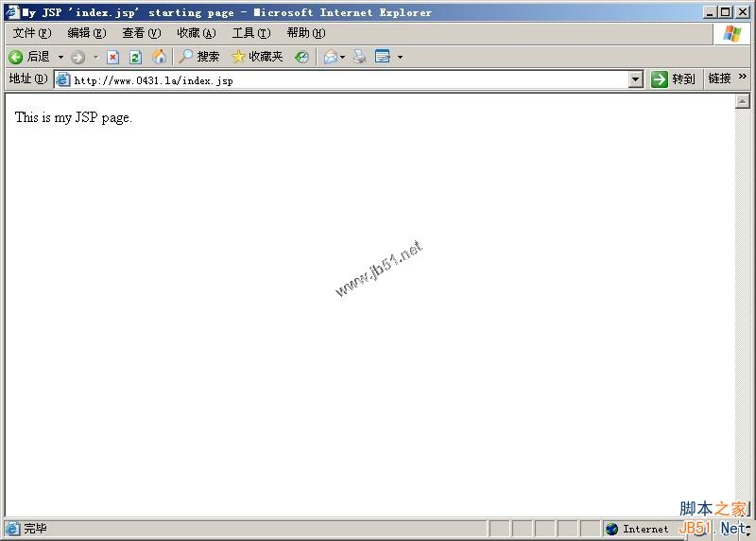The height and width of the screenshot is (541, 756).
Task: Go to the Home page icon
Action: pyautogui.click(x=159, y=57)
